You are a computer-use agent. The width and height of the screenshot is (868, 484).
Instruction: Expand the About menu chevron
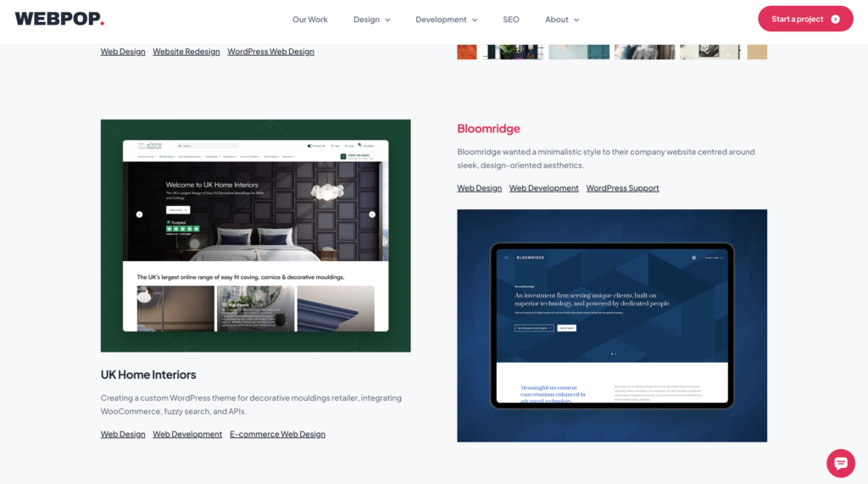click(576, 20)
